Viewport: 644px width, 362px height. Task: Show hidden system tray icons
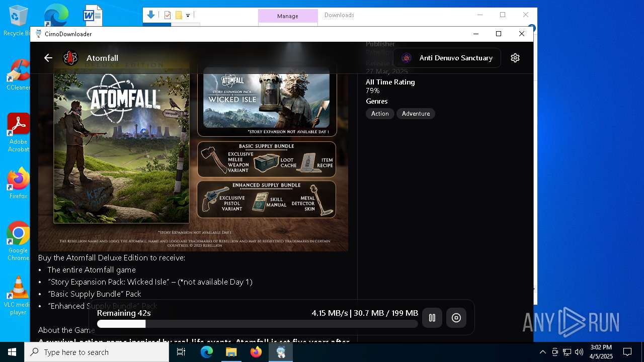(542, 352)
